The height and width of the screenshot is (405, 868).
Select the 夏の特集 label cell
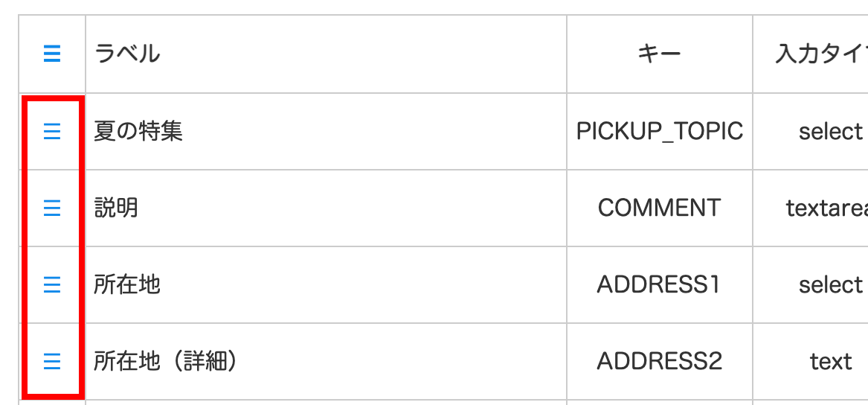[138, 132]
